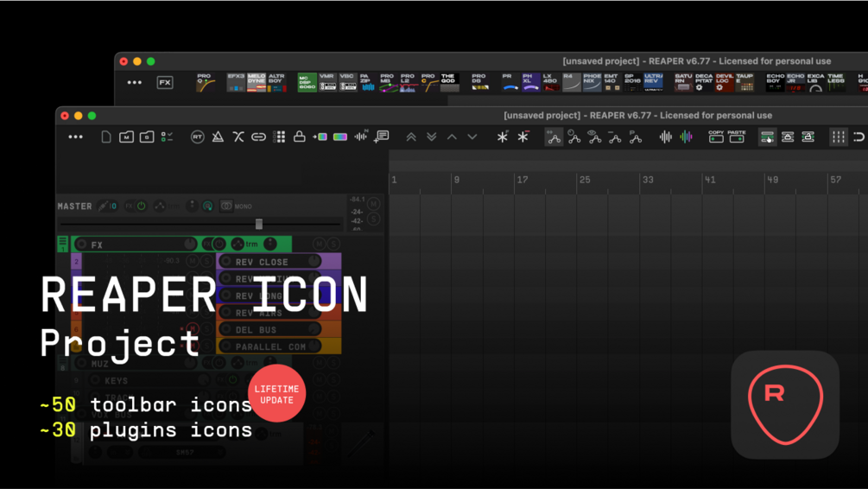Click the vertical lines of dots icon at far right
This screenshot has width=868, height=489.
pyautogui.click(x=839, y=137)
